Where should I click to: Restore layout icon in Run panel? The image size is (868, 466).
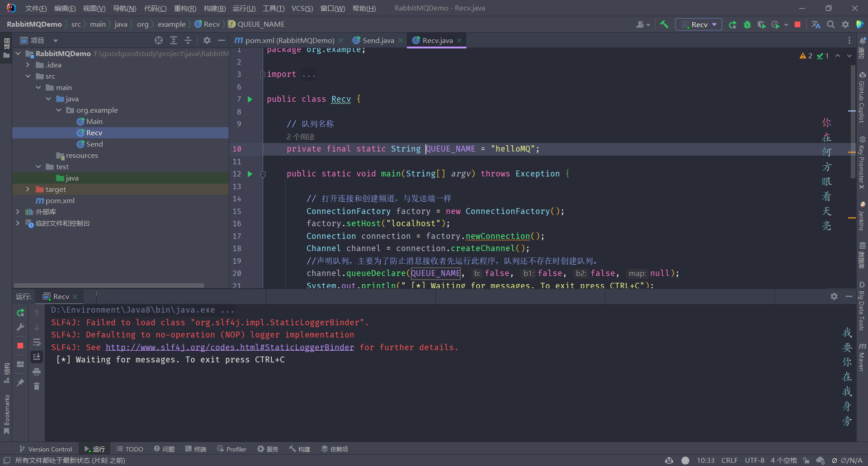(x=20, y=364)
